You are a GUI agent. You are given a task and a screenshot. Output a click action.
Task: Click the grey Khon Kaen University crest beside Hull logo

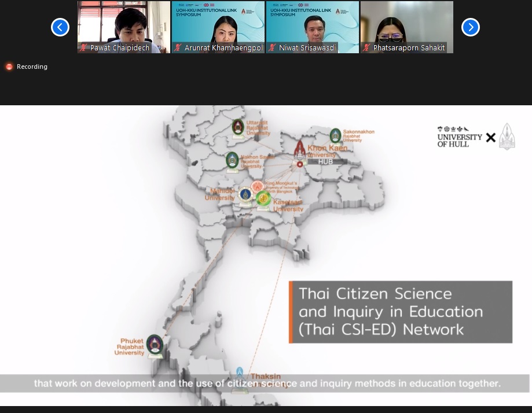click(x=507, y=137)
